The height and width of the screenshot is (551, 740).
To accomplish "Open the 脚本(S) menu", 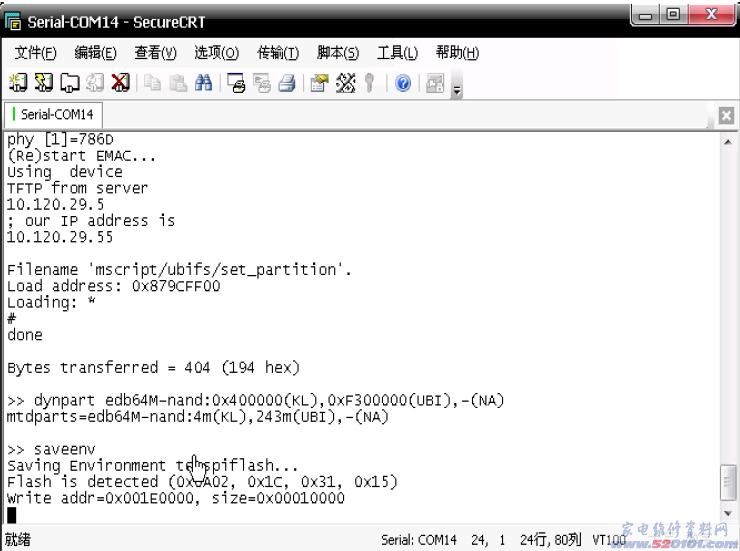I will click(338, 52).
